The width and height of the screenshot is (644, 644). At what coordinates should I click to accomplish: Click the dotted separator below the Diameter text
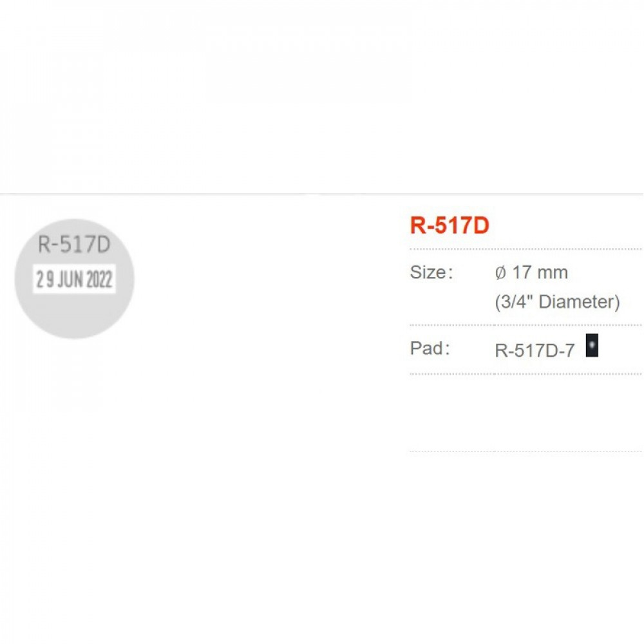525,325
